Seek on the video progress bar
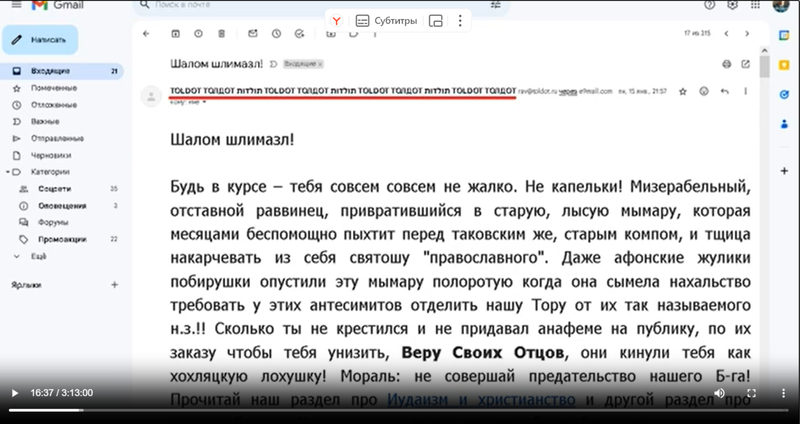This screenshot has width=800, height=424. point(399,410)
